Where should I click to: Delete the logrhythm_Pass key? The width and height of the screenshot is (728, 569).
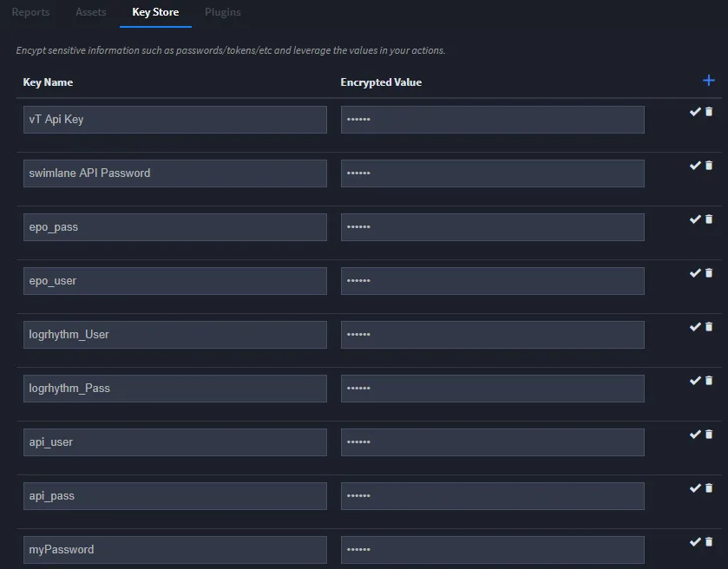(709, 381)
